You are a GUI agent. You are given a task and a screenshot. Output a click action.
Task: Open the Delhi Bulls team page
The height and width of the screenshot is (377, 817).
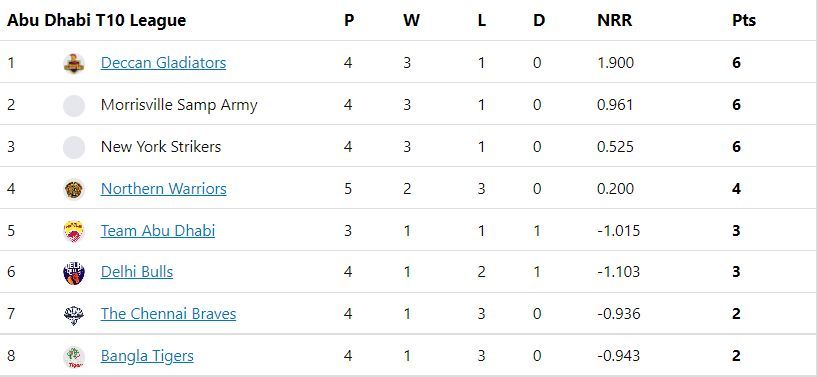tap(137, 272)
